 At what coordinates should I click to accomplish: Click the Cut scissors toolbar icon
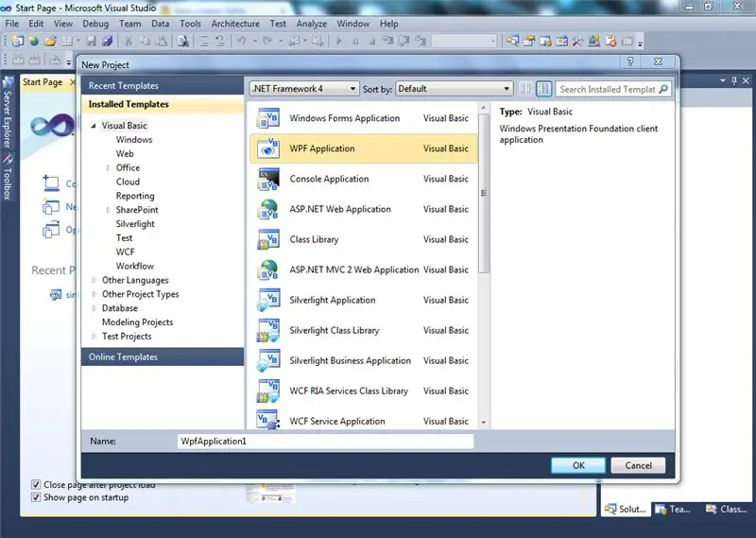129,42
